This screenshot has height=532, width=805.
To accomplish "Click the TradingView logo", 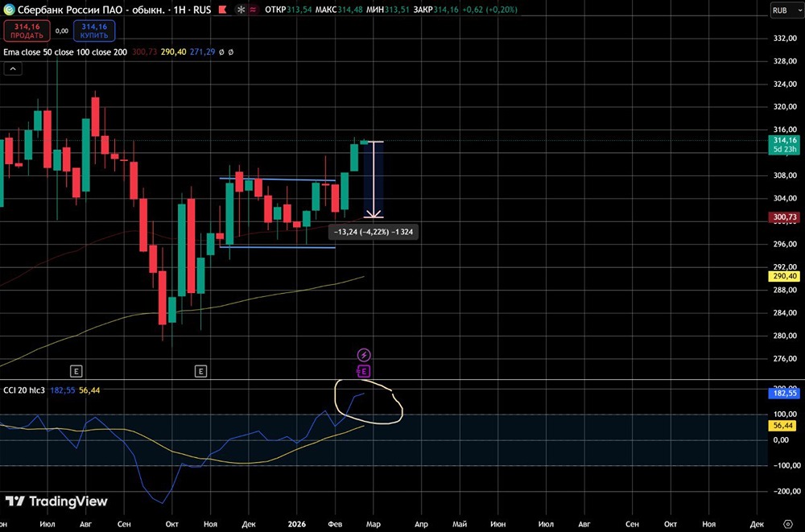I will click(56, 501).
